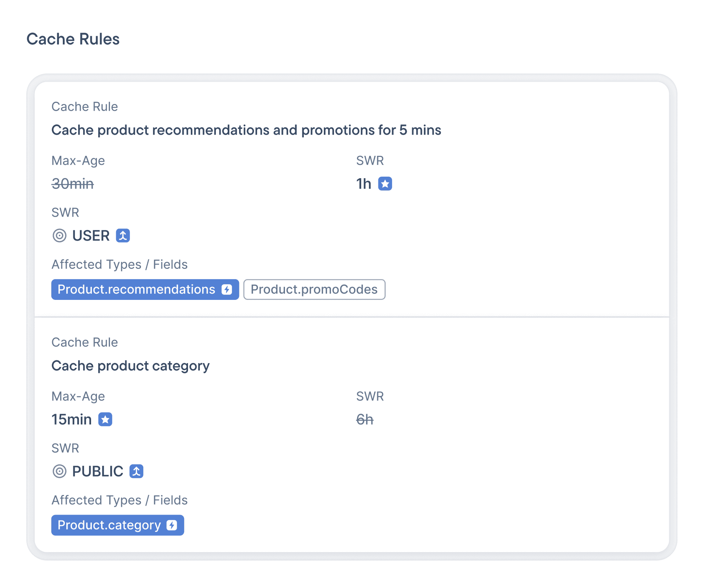Click lightning icon in Product.category tag
This screenshot has width=705, height=588.
point(172,525)
